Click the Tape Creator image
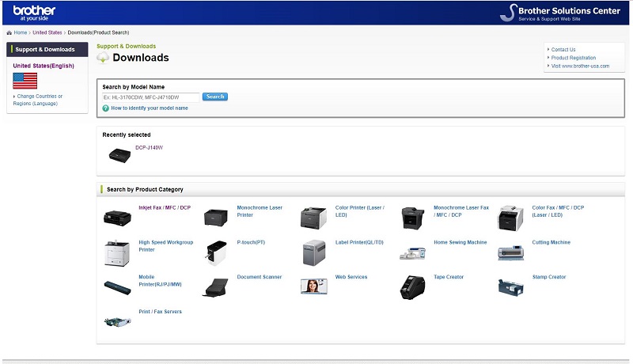Image resolution: width=633 pixels, height=364 pixels. (x=412, y=287)
